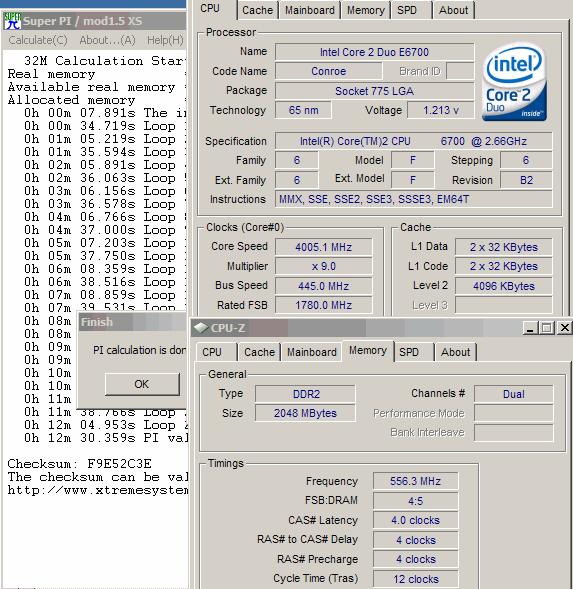Screen dimensions: 573x589
Task: Click Bus Speed value '445.0 MHz'
Action: (x=324, y=286)
